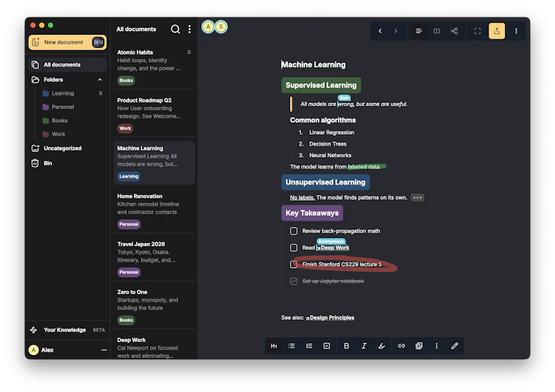
Task: Open the Learning folder
Action: pos(62,94)
